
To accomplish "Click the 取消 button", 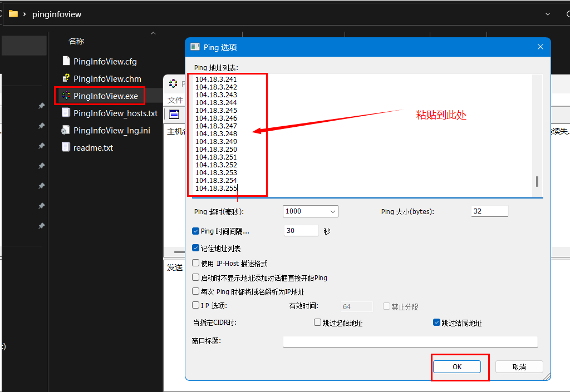I will coord(519,367).
